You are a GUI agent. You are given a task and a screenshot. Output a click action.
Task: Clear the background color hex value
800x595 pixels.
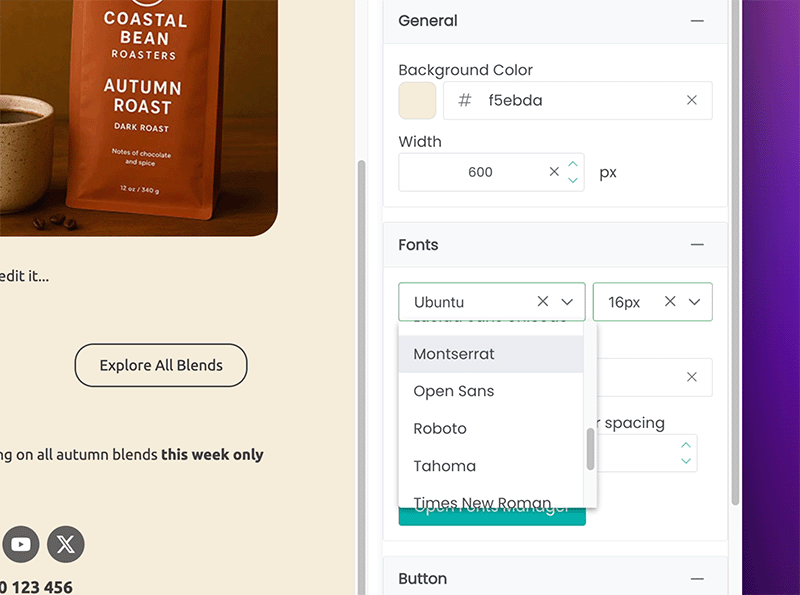pyautogui.click(x=691, y=100)
